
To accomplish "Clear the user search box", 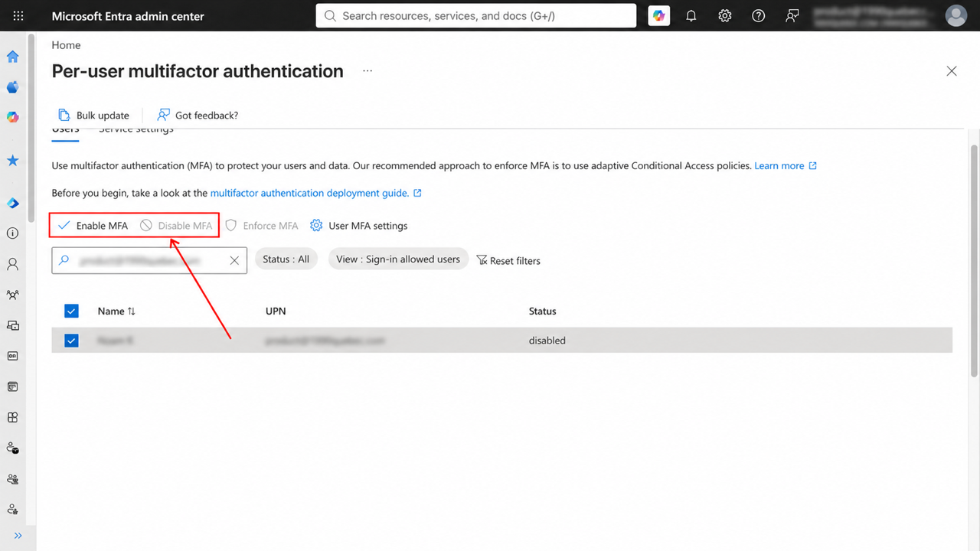I will [235, 260].
